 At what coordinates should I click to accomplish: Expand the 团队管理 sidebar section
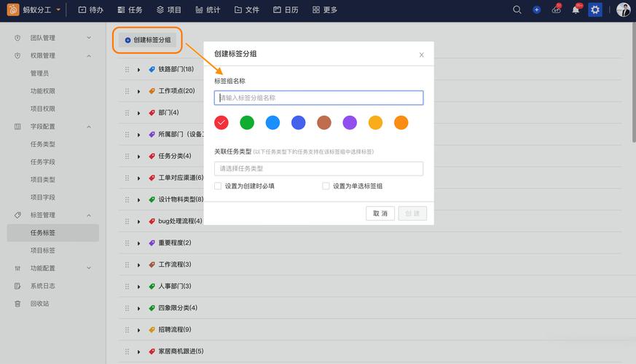tap(89, 38)
